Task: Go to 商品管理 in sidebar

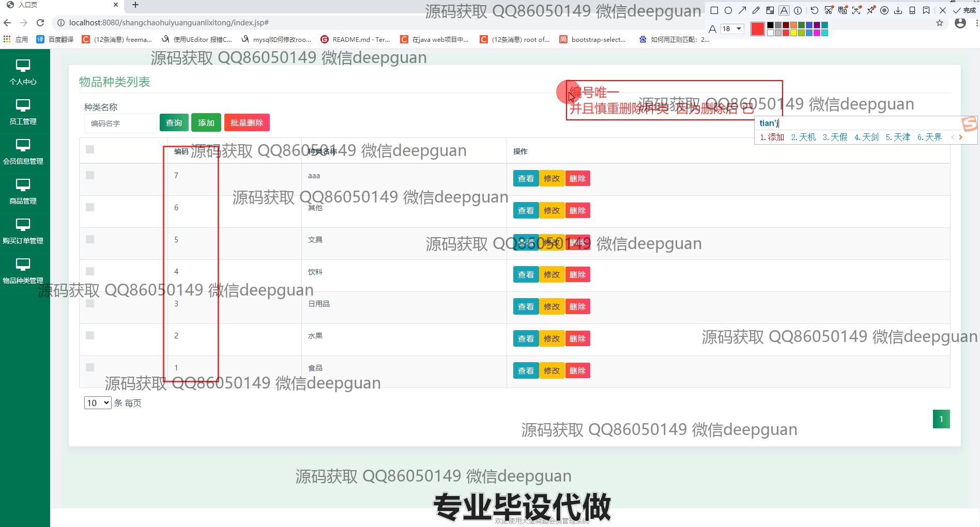Action: (x=23, y=192)
